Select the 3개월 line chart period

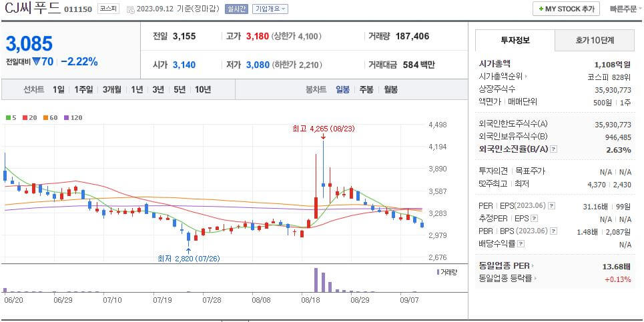point(111,89)
